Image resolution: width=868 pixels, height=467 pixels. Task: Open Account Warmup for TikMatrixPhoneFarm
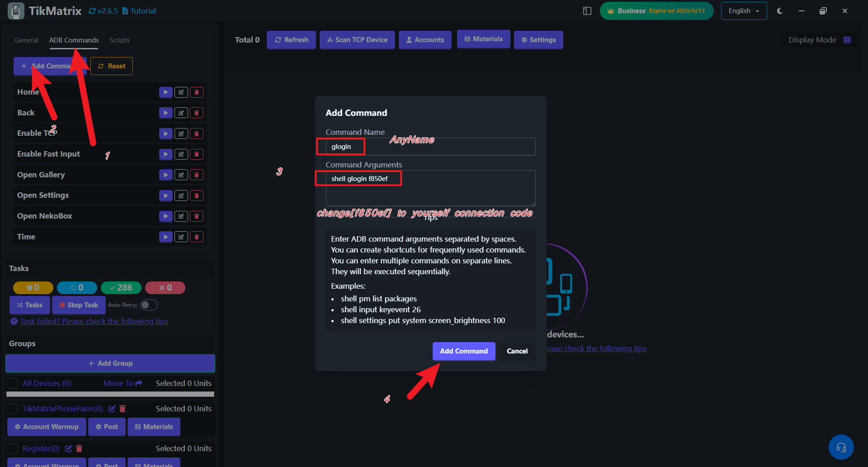click(47, 427)
